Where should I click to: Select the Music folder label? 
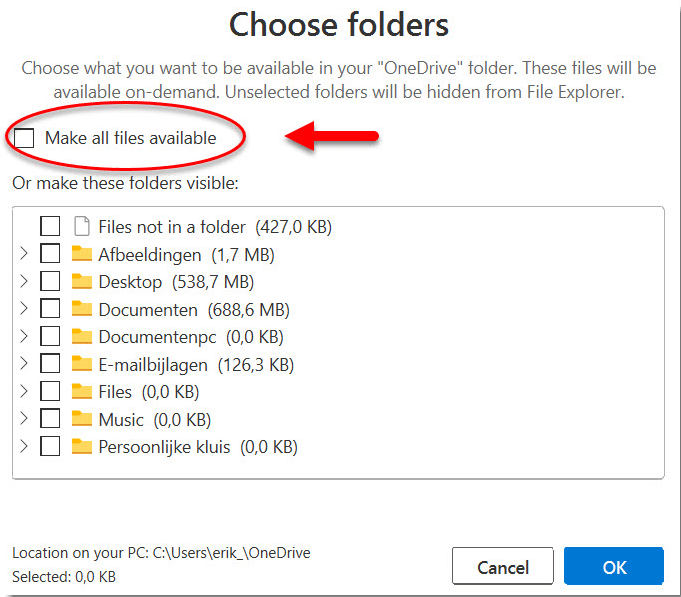point(120,419)
